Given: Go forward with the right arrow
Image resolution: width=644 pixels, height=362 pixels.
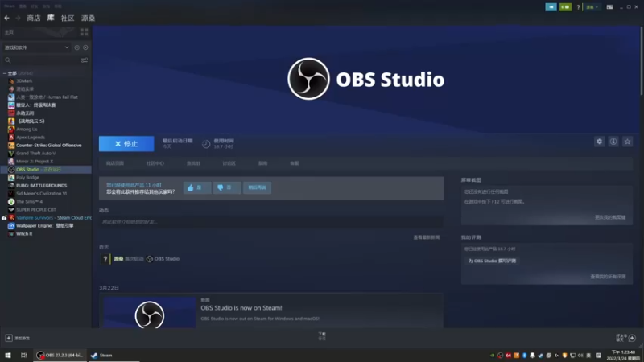Looking at the screenshot, I should pos(18,18).
